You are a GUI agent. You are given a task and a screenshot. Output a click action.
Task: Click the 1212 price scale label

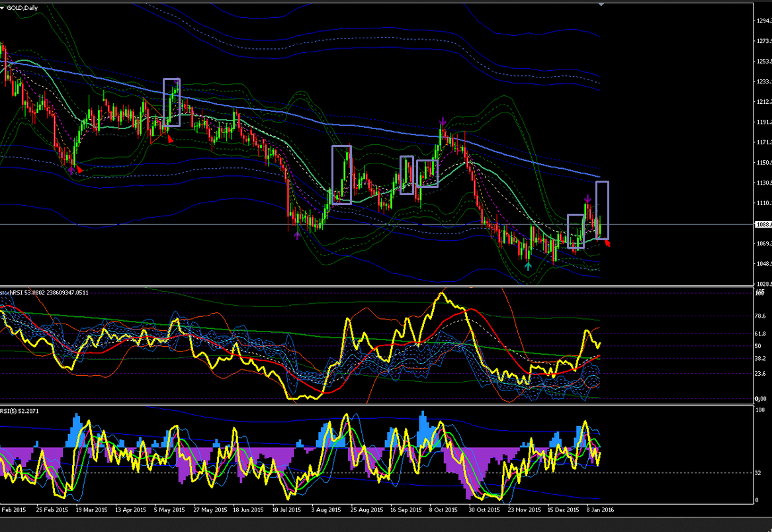pos(764,101)
